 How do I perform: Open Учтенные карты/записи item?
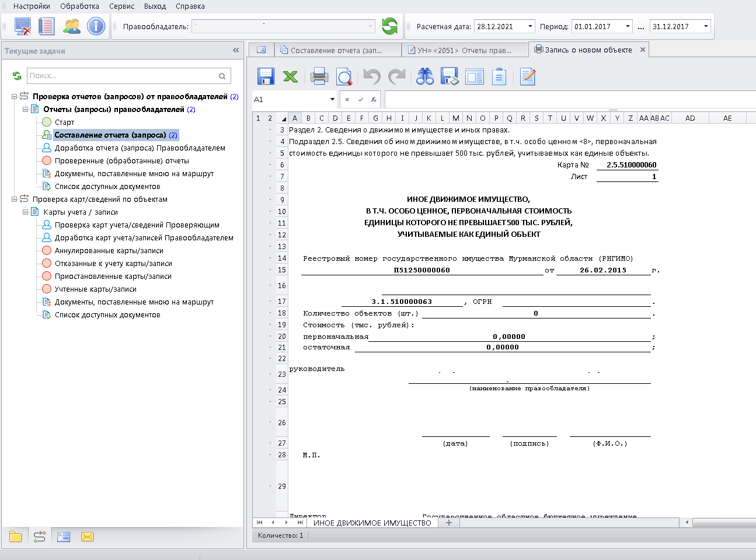click(96, 289)
